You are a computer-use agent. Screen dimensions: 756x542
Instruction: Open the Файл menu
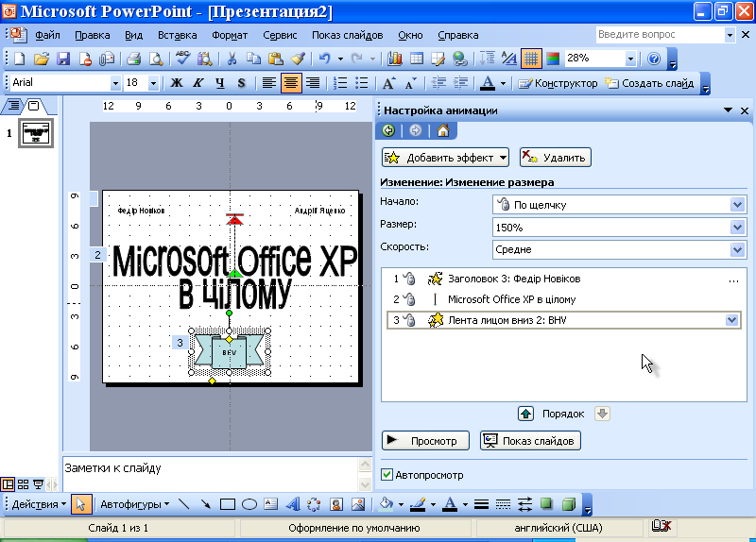pyautogui.click(x=47, y=35)
